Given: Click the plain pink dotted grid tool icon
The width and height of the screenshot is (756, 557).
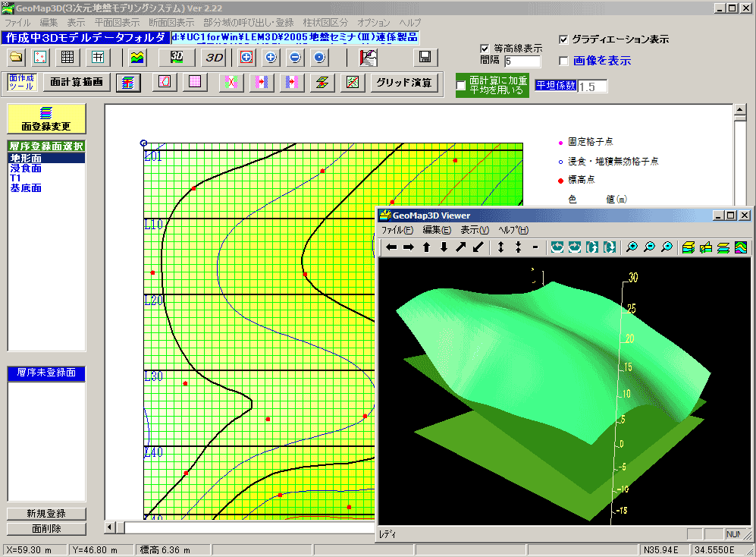Looking at the screenshot, I should click(195, 82).
